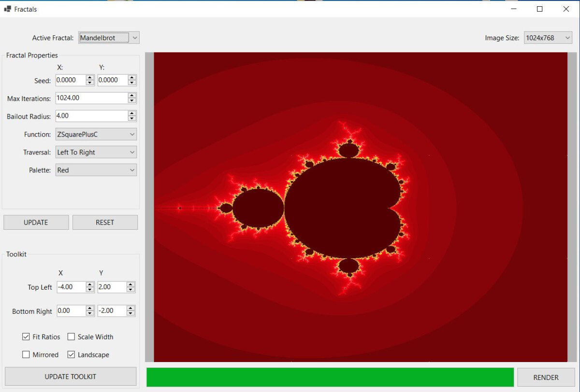Decrease Seed X with down arrow
This screenshot has height=392, width=580.
pyautogui.click(x=90, y=83)
